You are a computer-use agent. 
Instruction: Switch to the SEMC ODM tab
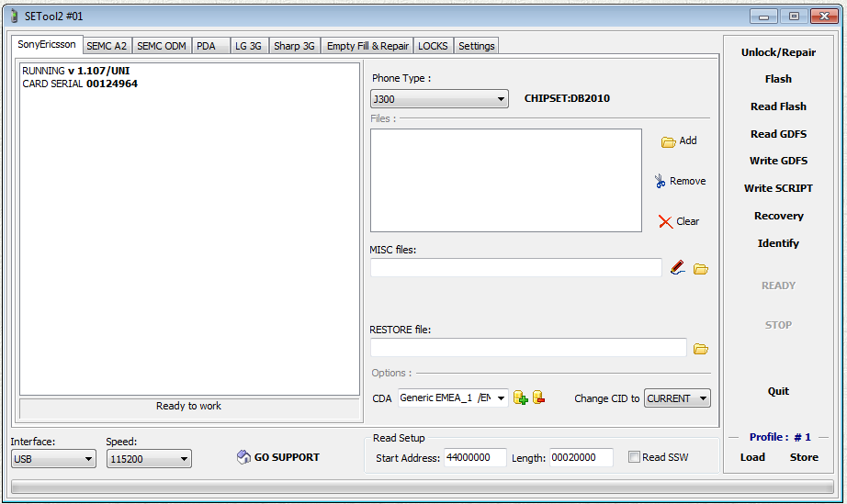pyautogui.click(x=161, y=46)
